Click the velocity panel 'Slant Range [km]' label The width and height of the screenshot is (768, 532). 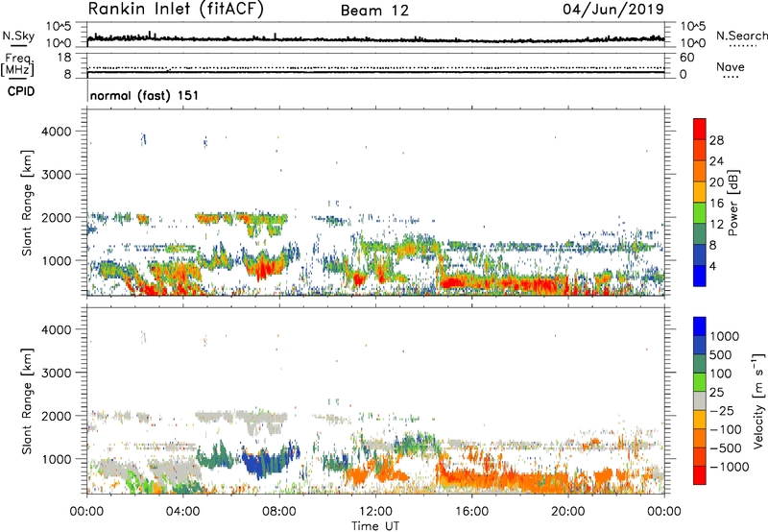(x=27, y=401)
